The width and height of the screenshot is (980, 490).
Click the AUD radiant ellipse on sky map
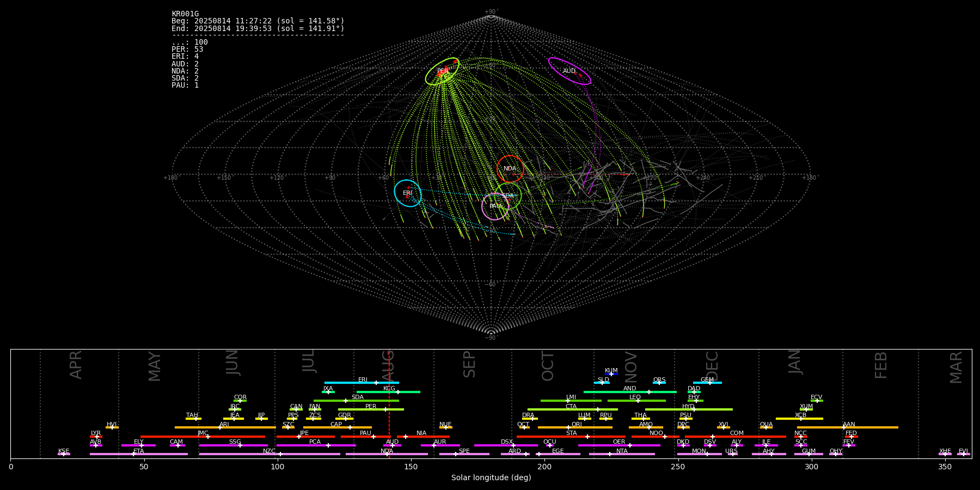[569, 71]
